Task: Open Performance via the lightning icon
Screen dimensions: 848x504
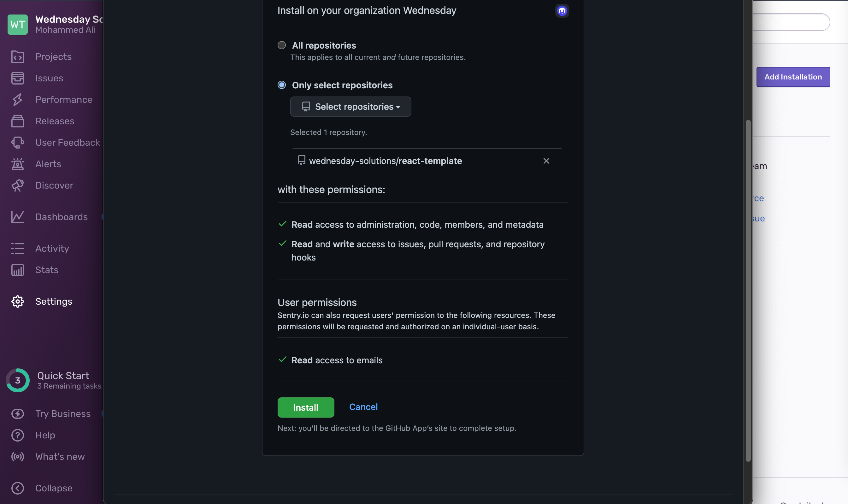Action: 17,100
